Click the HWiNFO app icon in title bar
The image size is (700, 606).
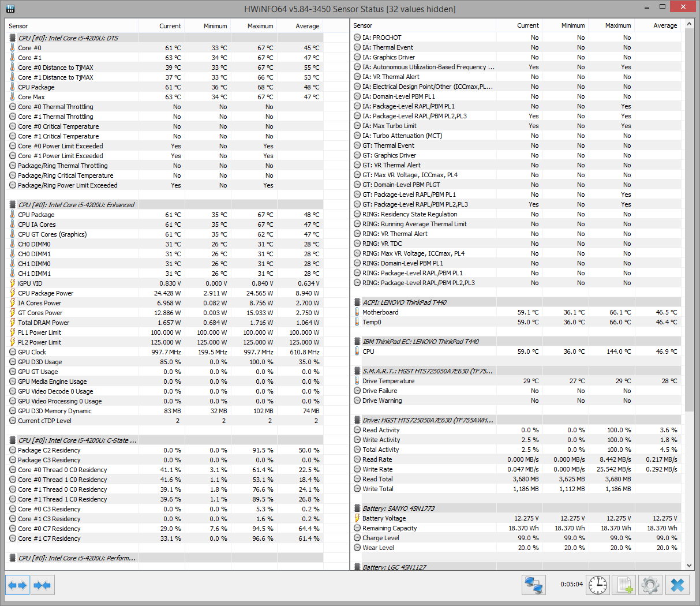click(9, 9)
